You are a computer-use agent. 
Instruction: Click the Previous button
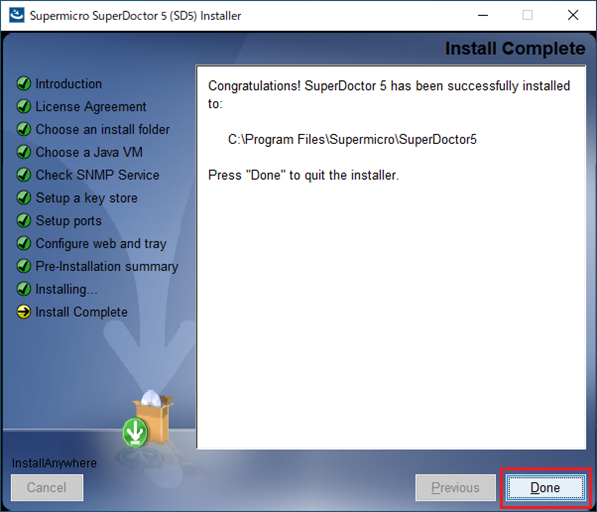click(x=455, y=487)
